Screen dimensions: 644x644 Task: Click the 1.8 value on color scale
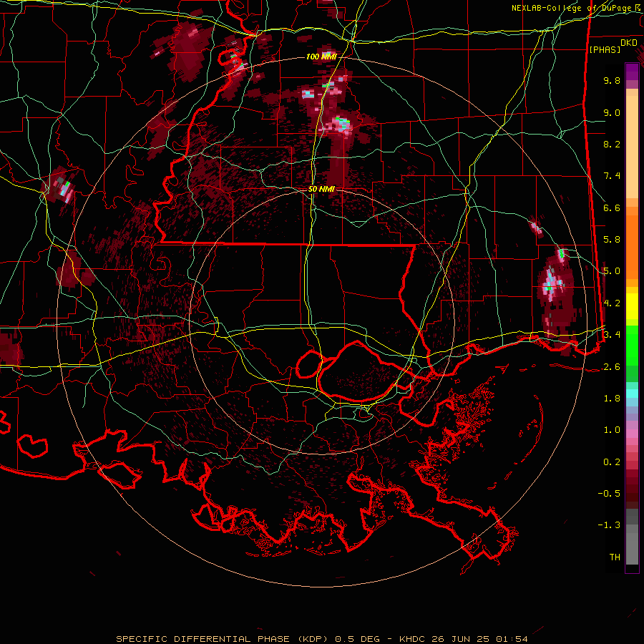point(612,399)
